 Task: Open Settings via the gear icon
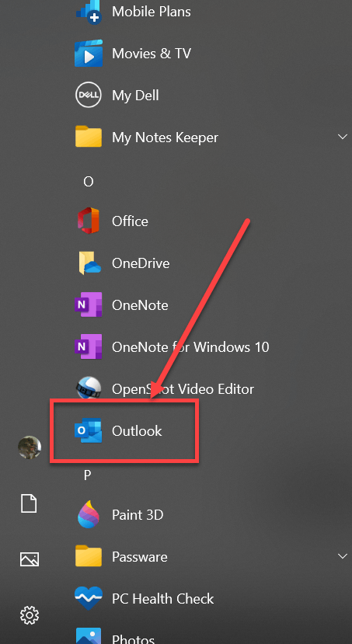[30, 614]
